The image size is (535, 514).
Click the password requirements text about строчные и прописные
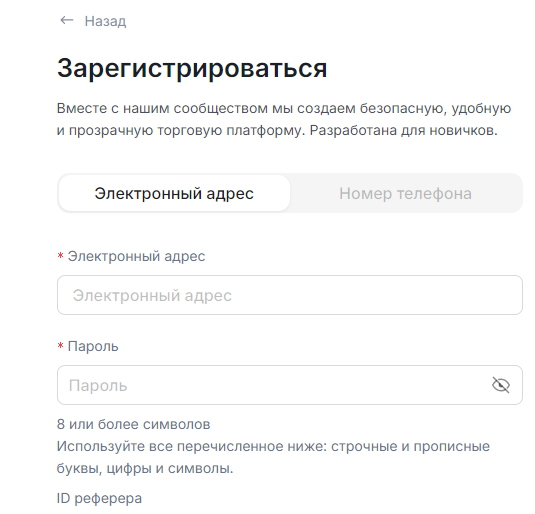[x=273, y=457]
